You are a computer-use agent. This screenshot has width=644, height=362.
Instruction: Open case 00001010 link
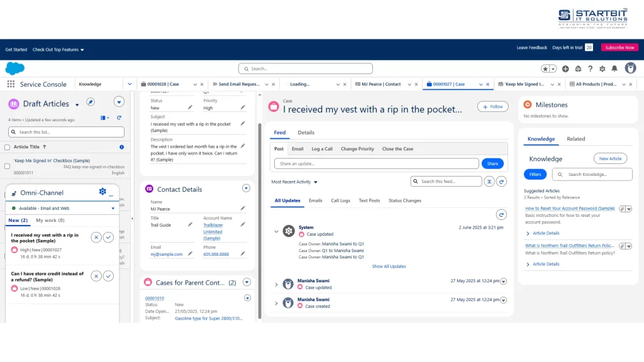pos(155,299)
